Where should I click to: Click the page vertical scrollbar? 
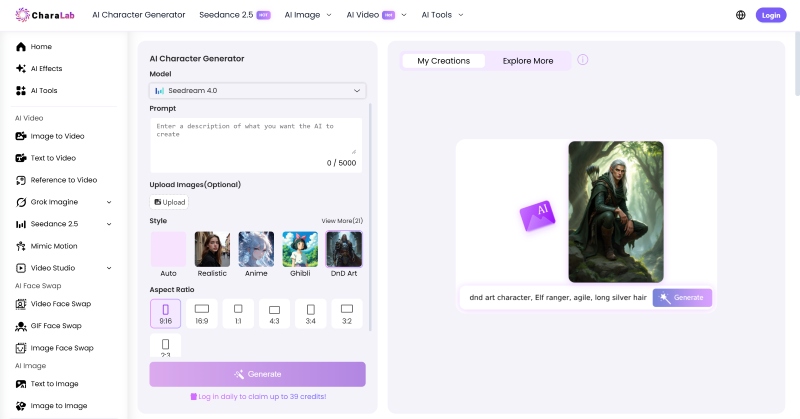coord(797,64)
